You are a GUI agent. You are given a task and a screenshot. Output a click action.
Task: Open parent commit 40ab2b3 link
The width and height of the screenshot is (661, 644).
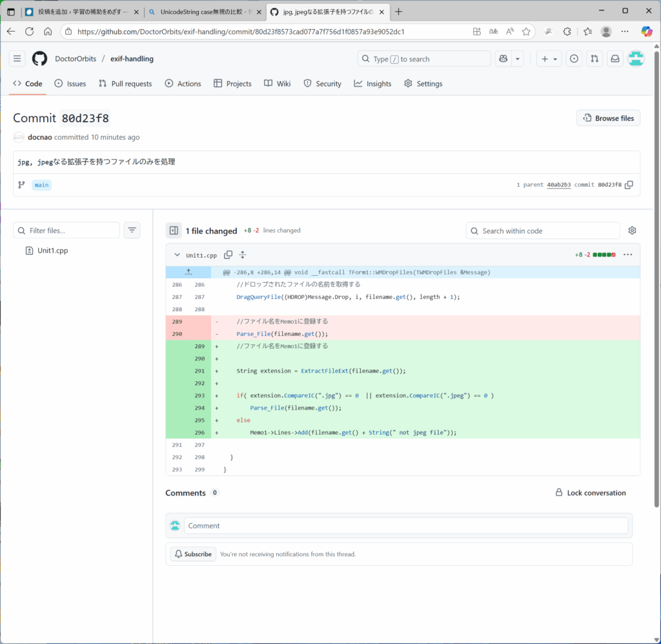pyautogui.click(x=558, y=185)
